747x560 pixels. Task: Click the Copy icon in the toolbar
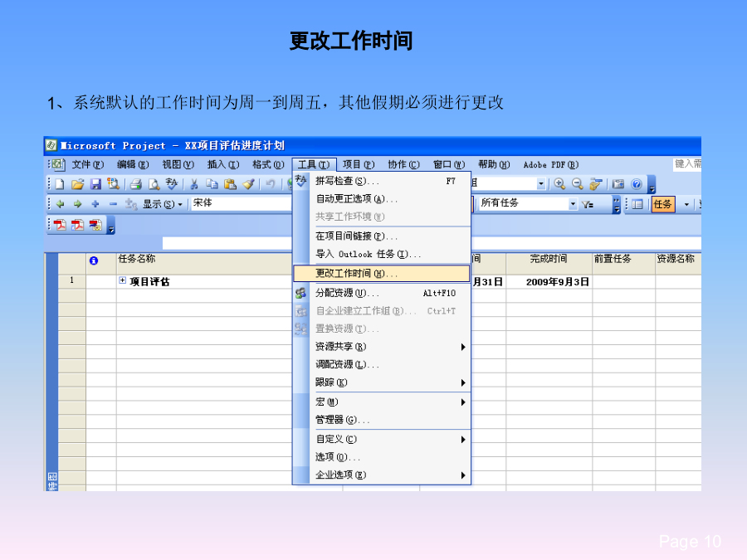pos(212,184)
